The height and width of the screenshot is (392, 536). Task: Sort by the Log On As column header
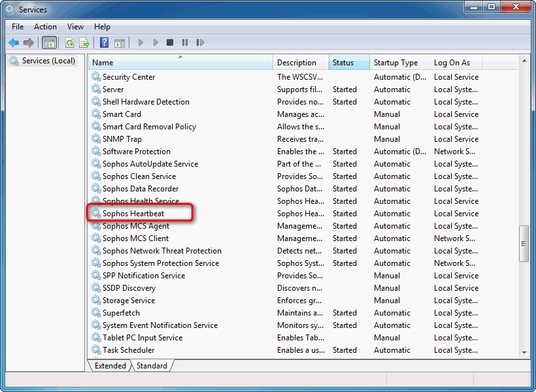coord(456,63)
